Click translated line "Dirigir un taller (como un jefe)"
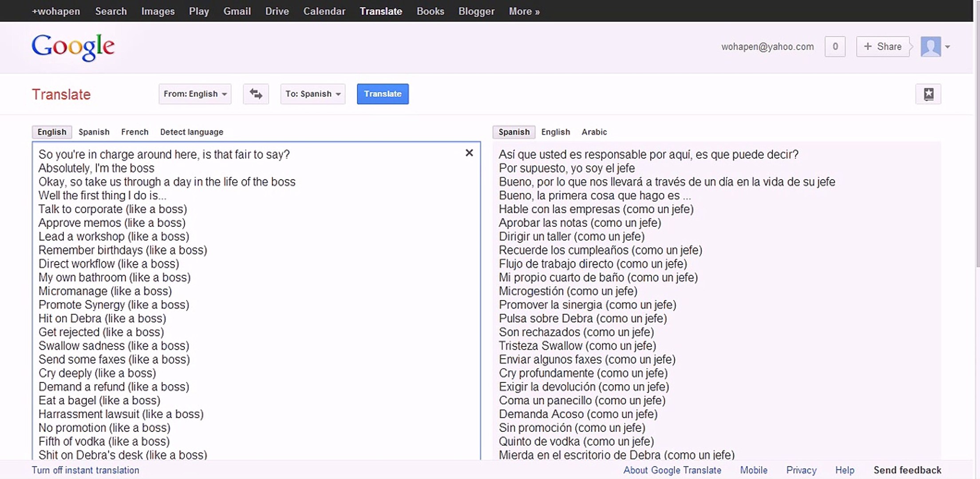980x479 pixels. tap(572, 236)
